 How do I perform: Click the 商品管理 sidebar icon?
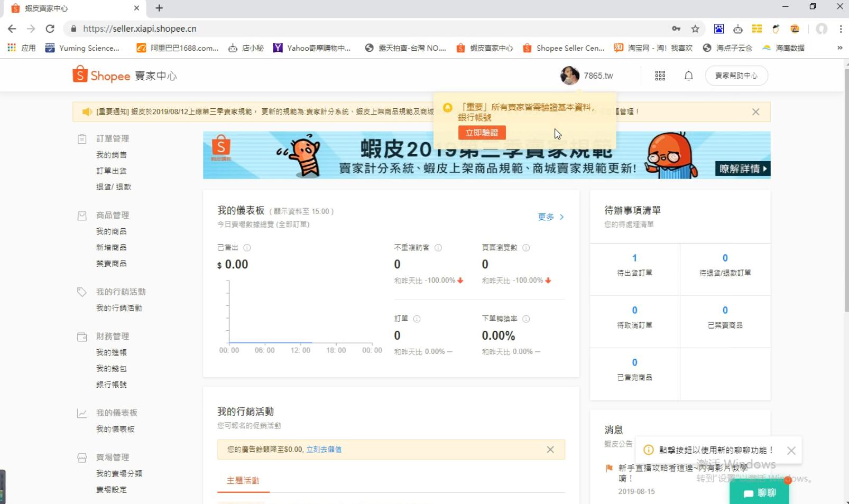pos(82,216)
